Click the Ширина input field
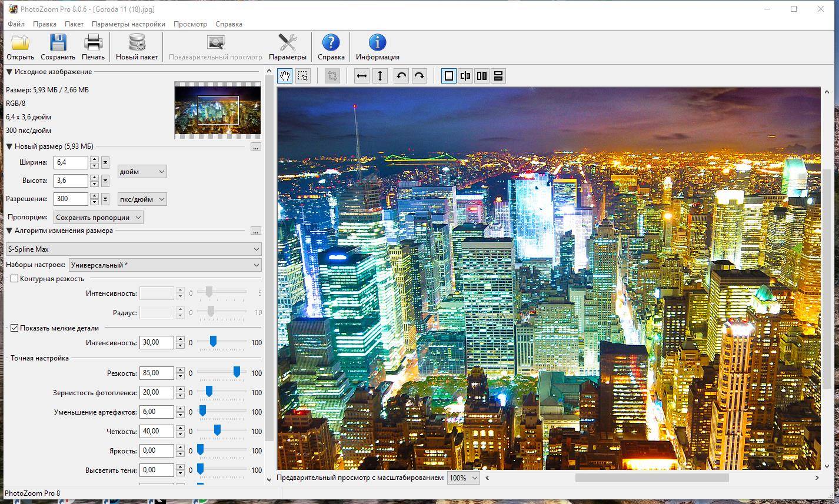Image resolution: width=839 pixels, height=504 pixels. point(71,162)
